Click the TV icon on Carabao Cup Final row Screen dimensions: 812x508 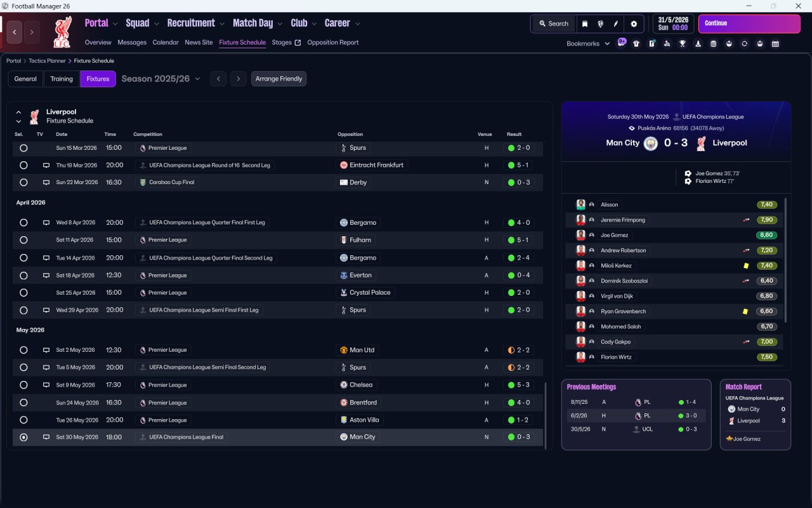pos(46,182)
